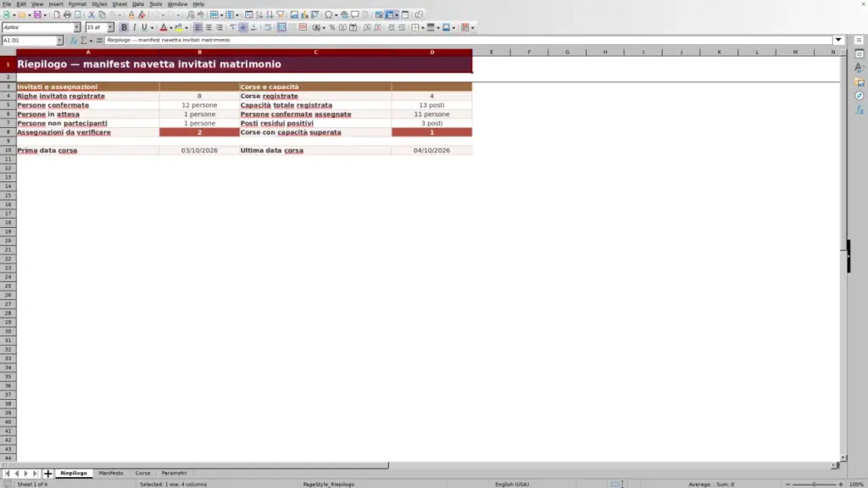Click the Save document icon
The height and width of the screenshot is (488, 868).
click(x=37, y=15)
